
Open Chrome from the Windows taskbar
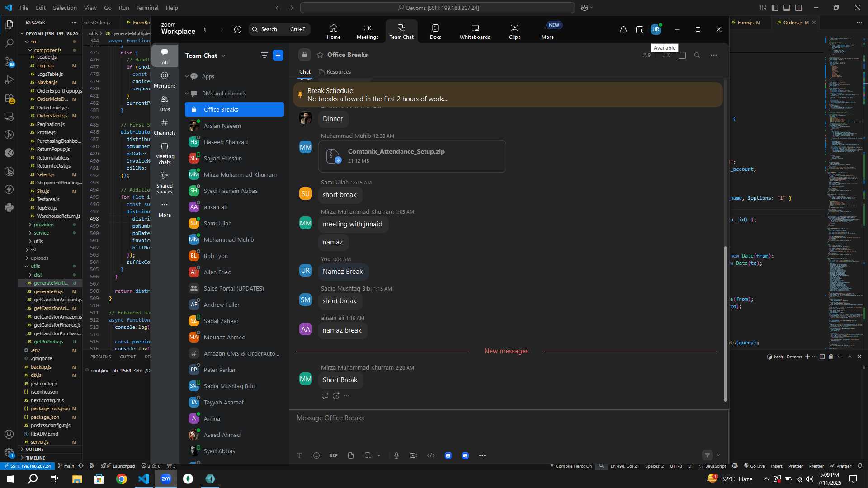tap(122, 479)
